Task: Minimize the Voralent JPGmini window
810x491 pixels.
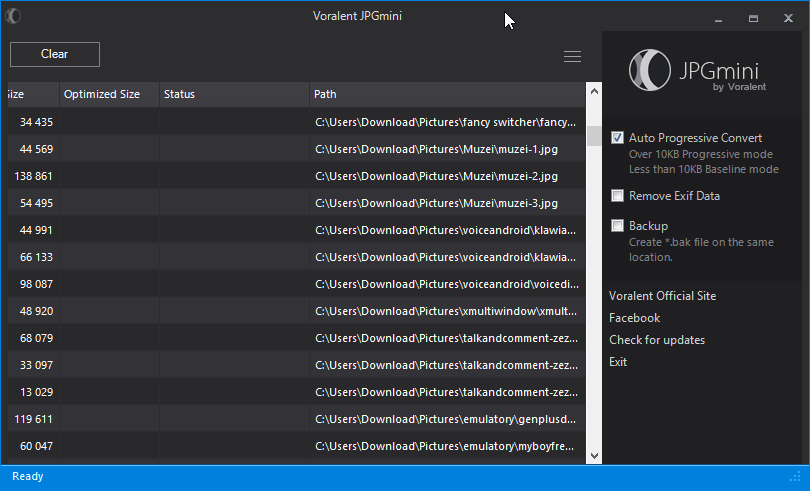Action: coord(718,19)
